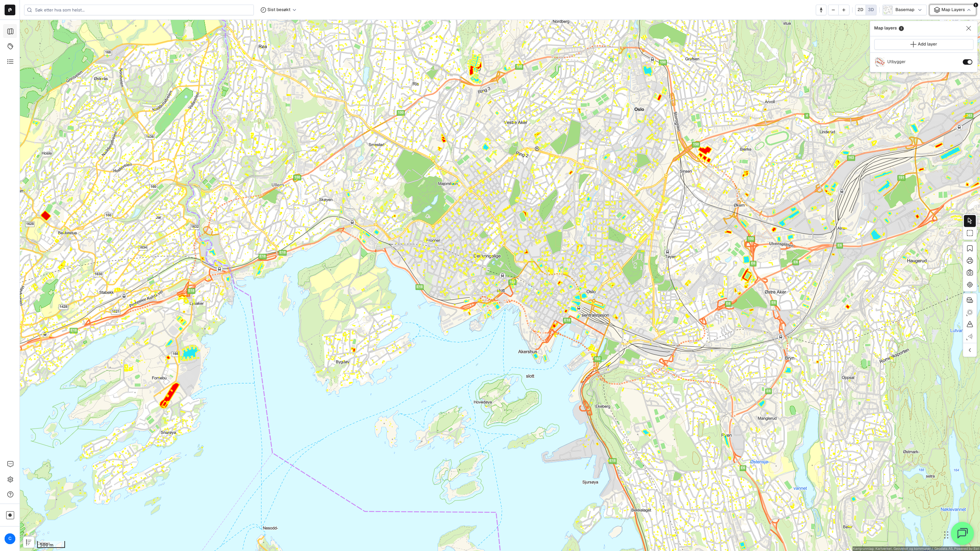Print the map
This screenshot has width=980, height=551.
[x=970, y=261]
